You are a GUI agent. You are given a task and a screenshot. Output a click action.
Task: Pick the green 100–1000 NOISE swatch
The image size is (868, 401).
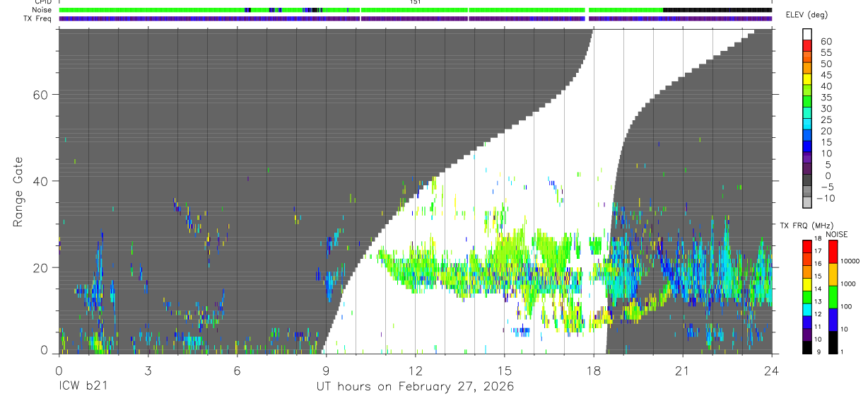(832, 296)
